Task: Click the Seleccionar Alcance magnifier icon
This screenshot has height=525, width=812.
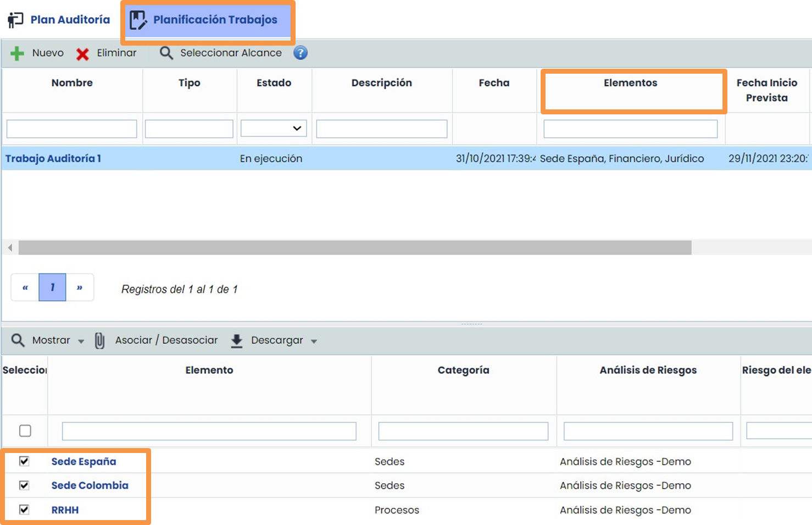Action: pos(166,53)
